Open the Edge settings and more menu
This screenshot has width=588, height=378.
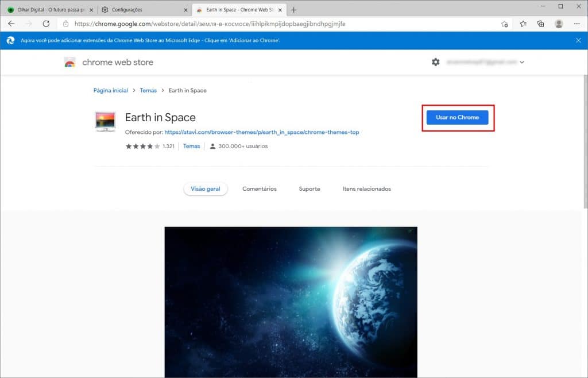tap(577, 24)
